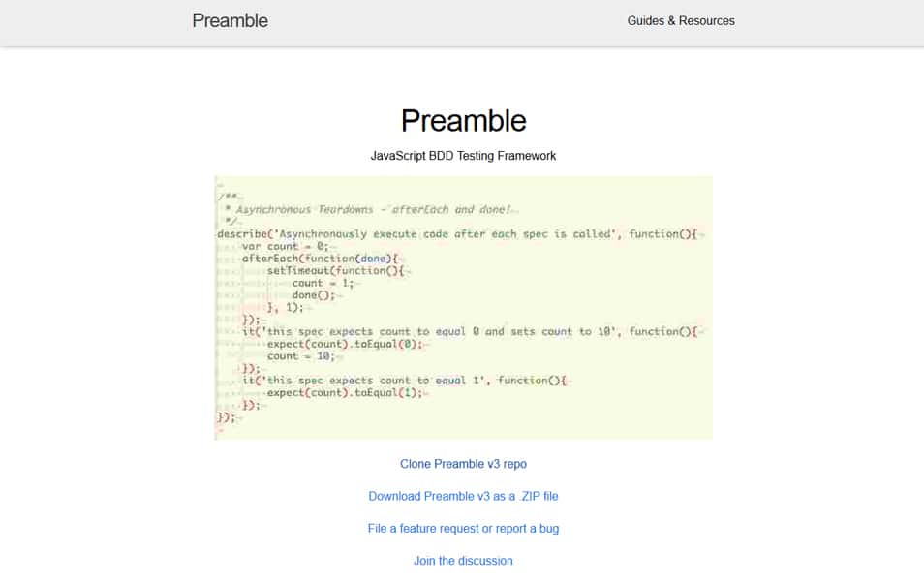Click the spec line mentioning count to 10

click(x=470, y=332)
